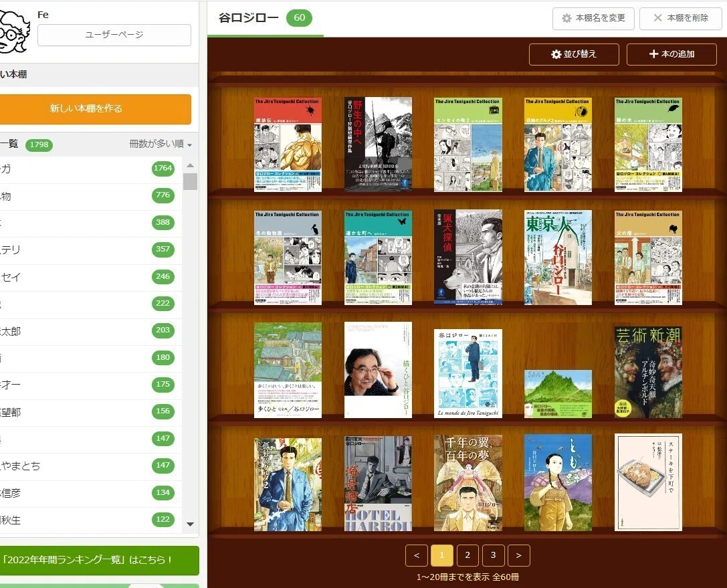Open the 孤独のグルメ2 yellow Collection cover
Viewport: 727px width, 588px height.
pos(558,144)
